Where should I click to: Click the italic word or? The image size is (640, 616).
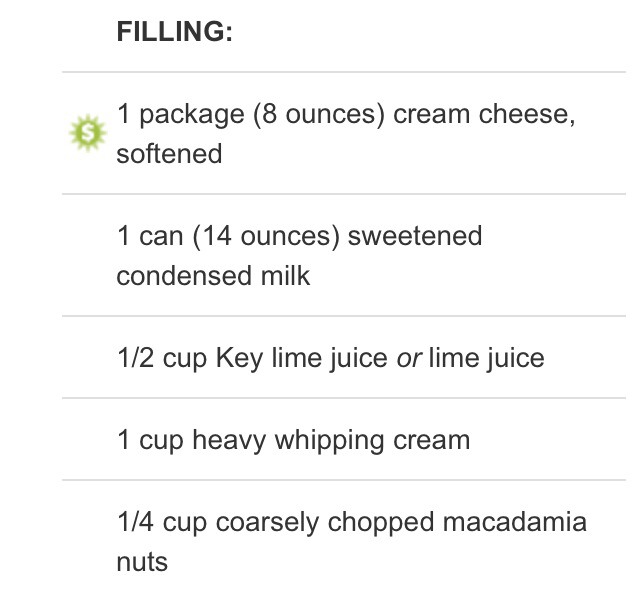(409, 359)
